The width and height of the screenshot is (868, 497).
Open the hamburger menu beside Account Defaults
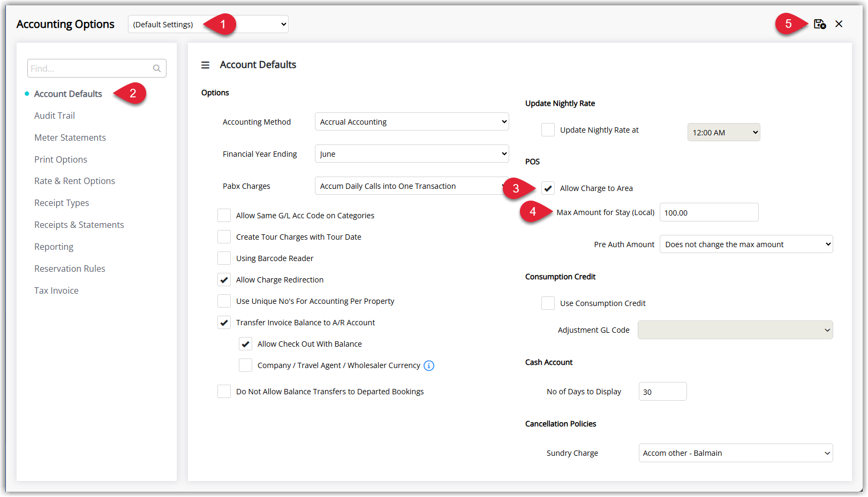(205, 65)
